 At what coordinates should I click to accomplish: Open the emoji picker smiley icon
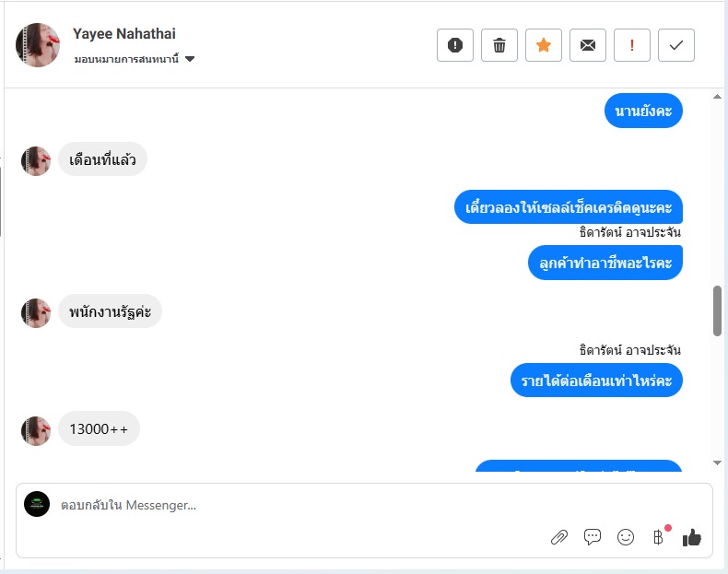click(626, 537)
